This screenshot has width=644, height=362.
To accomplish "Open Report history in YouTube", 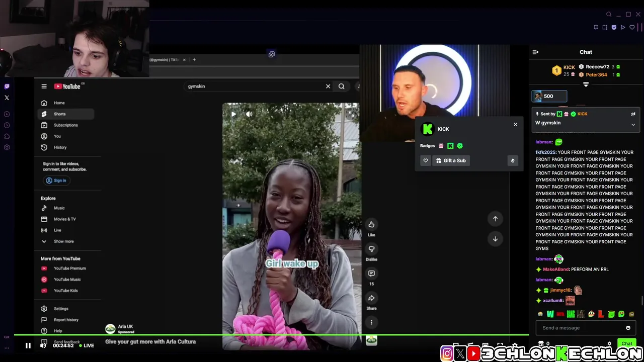I will click(66, 320).
